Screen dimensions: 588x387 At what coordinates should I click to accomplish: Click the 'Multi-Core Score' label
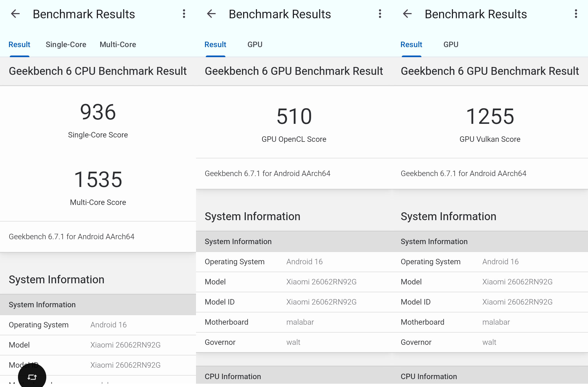point(98,202)
